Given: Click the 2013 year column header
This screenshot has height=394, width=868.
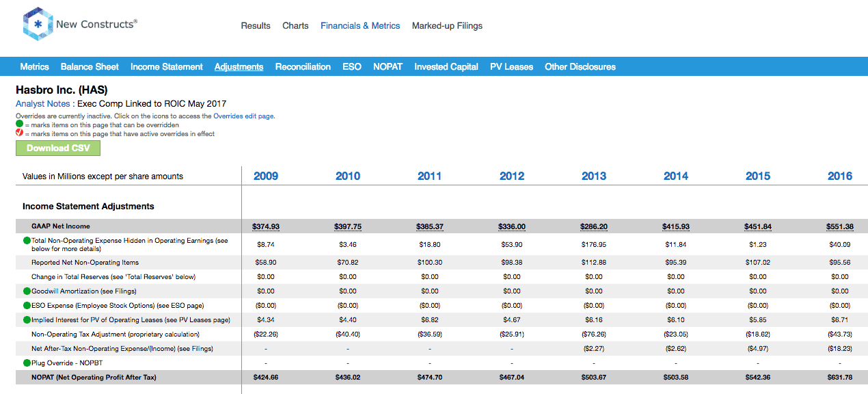Looking at the screenshot, I should pos(594,176).
